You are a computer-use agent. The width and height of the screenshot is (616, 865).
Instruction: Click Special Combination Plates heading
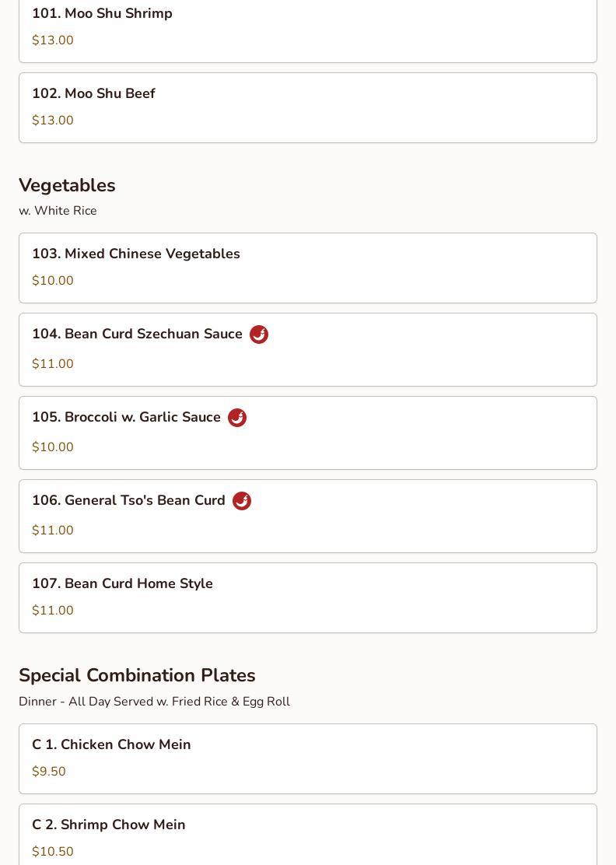[x=138, y=675]
